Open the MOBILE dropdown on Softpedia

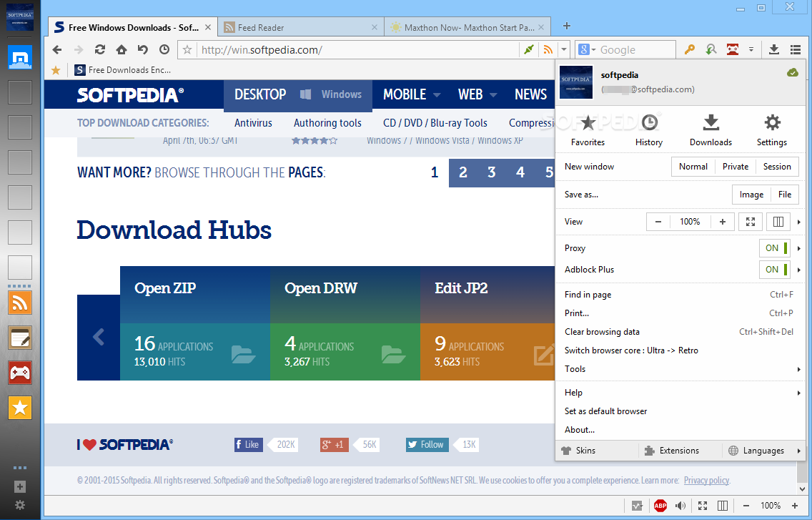412,94
